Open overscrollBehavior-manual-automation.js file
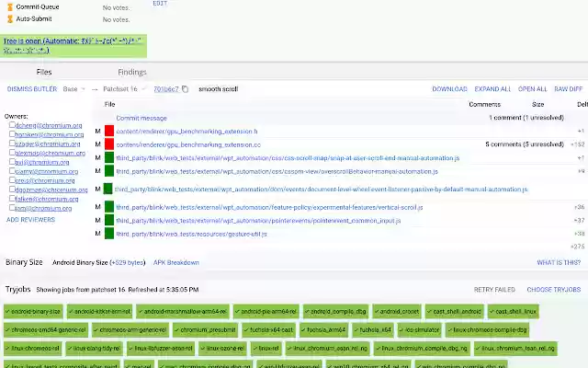588x368 pixels. tap(277, 171)
